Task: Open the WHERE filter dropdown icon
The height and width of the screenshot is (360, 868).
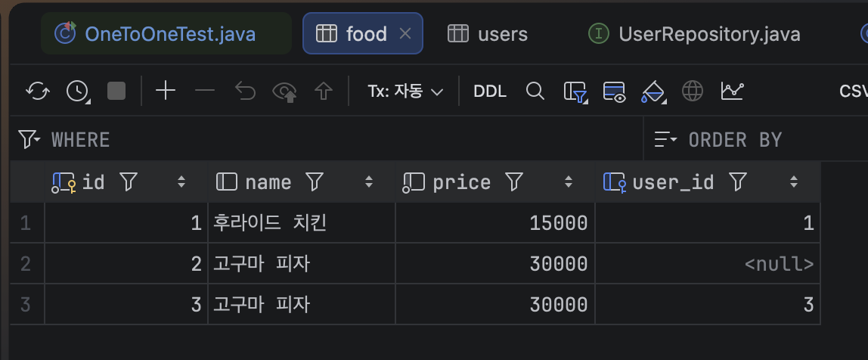Action: (x=29, y=139)
